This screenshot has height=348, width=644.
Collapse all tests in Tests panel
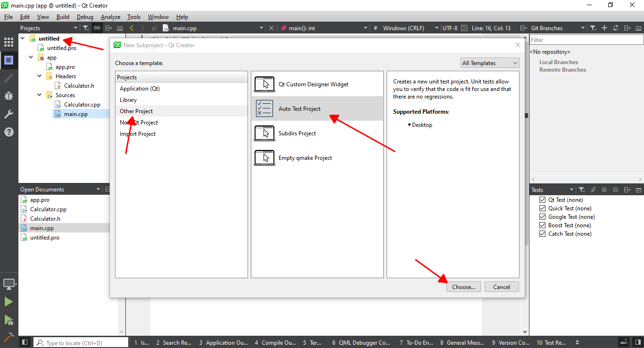click(616, 190)
